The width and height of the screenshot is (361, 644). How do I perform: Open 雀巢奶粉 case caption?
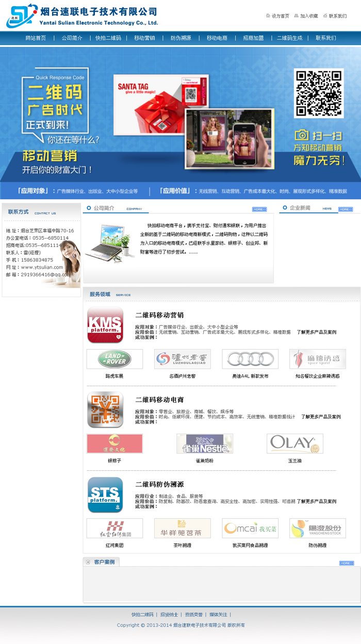pos(205,460)
